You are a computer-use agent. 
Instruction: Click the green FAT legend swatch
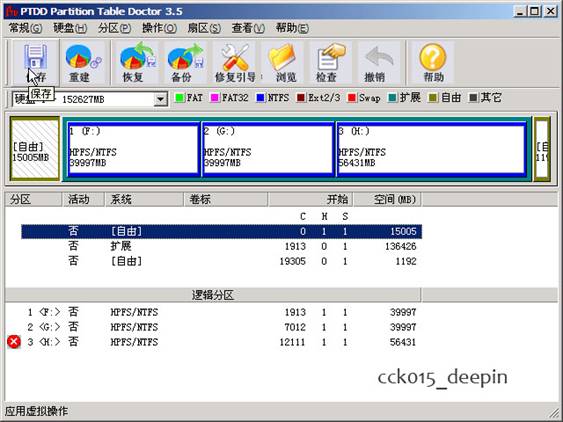179,98
